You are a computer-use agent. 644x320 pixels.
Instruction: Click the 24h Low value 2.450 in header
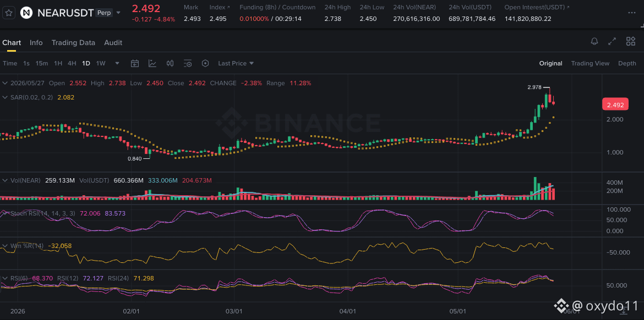coord(368,19)
